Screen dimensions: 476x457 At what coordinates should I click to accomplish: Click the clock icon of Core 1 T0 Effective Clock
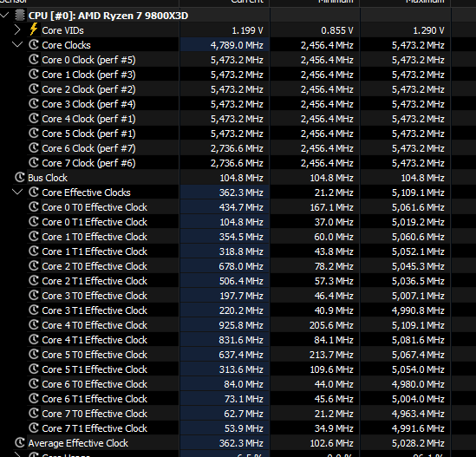34,236
